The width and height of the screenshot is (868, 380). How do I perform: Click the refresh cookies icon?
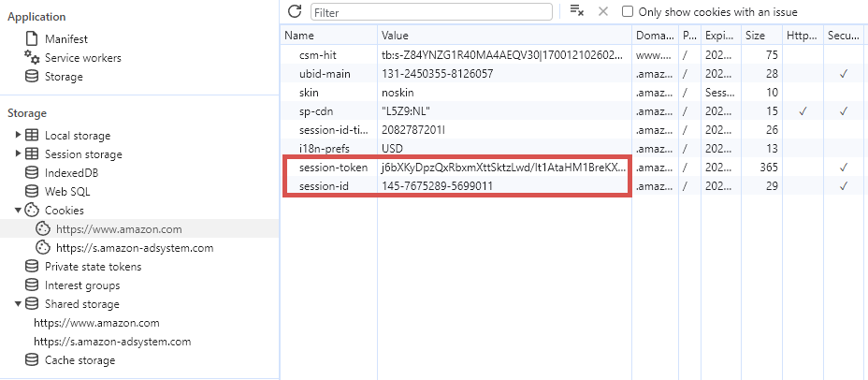[x=295, y=11]
